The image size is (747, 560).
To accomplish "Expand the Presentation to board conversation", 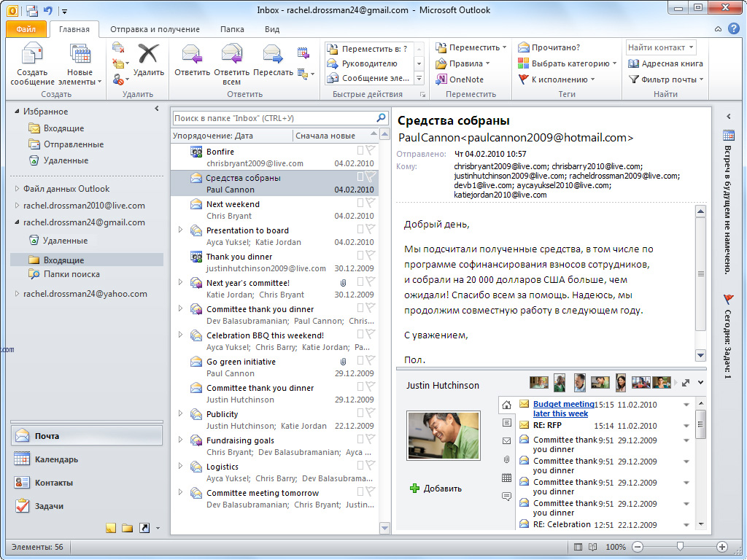I will (x=180, y=230).
